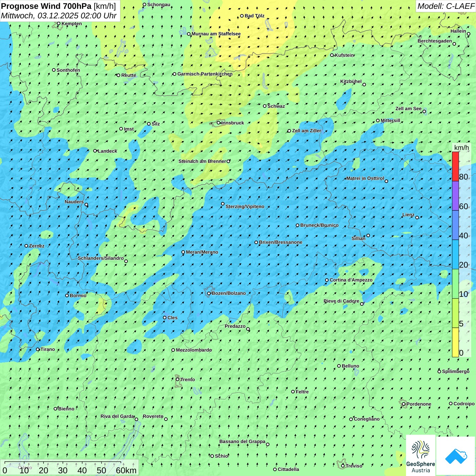Click the Pordenone city marker
The width and height of the screenshot is (476, 476).
(404, 404)
